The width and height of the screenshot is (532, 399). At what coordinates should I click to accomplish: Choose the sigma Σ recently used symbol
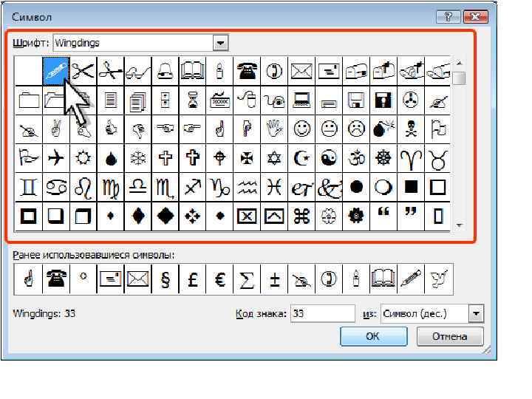click(247, 279)
